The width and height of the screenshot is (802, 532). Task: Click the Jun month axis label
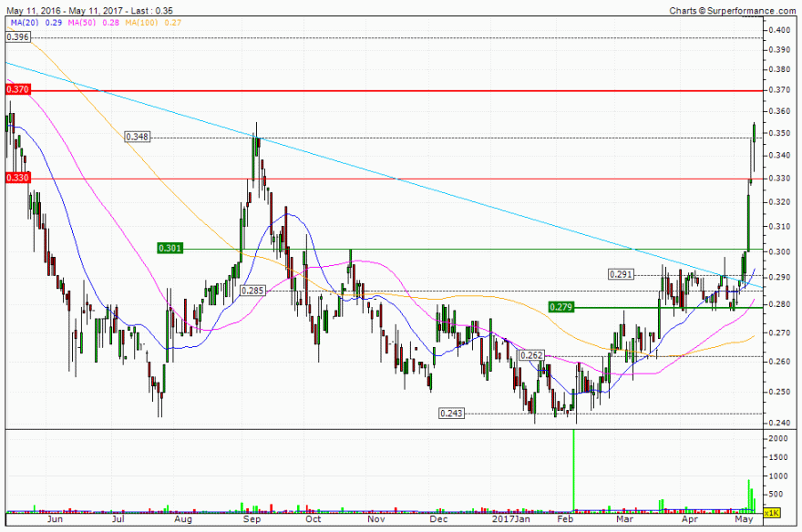click(55, 519)
